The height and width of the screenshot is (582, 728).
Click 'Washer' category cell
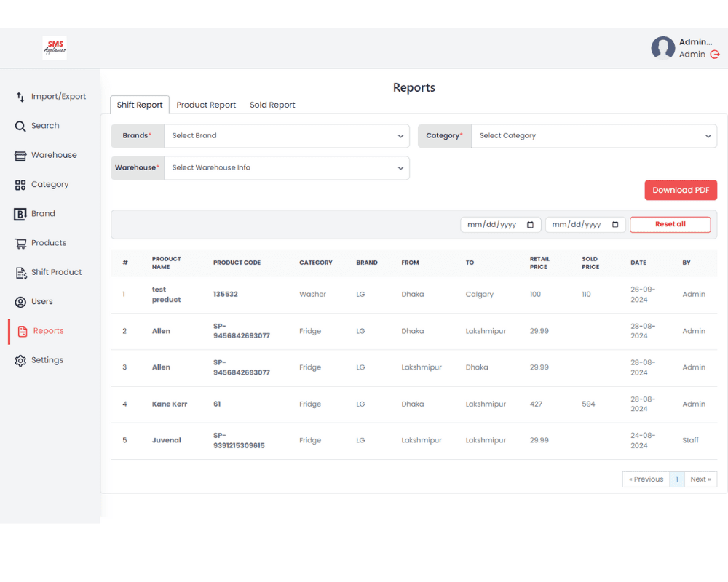(x=312, y=295)
